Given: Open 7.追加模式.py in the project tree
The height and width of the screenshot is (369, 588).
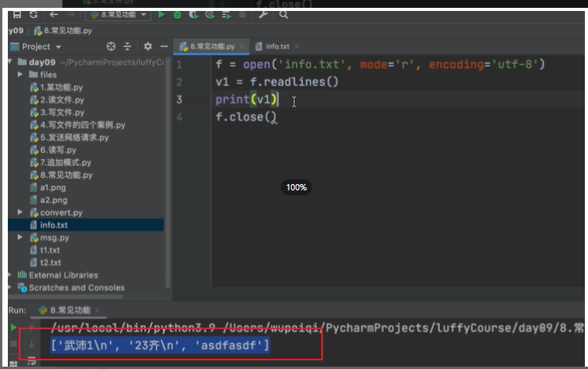Looking at the screenshot, I should click(66, 163).
